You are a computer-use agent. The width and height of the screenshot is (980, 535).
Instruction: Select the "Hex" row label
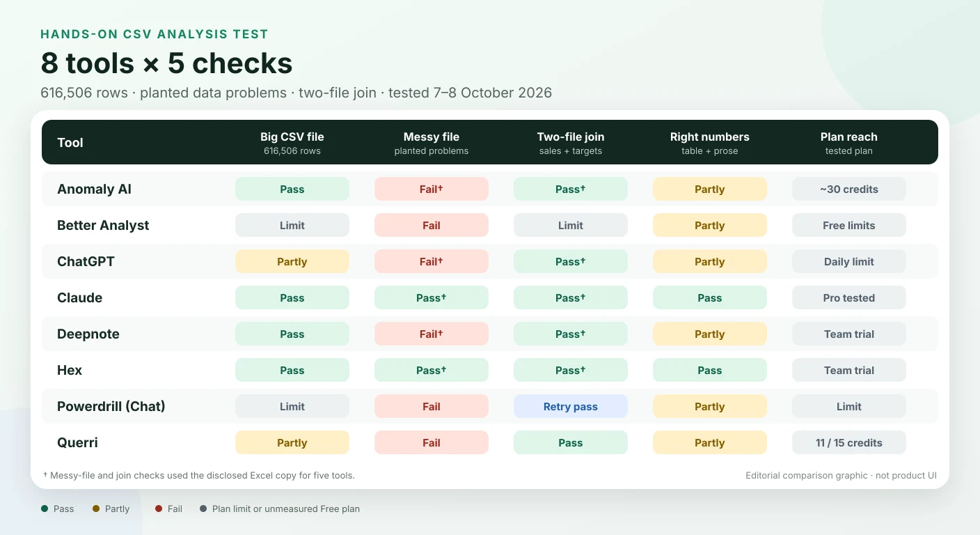point(70,371)
